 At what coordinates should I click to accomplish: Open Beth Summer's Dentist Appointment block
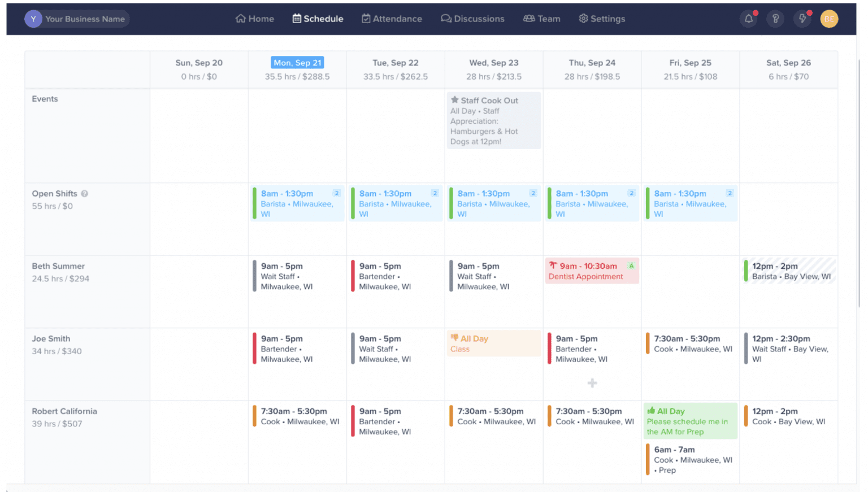coord(592,271)
